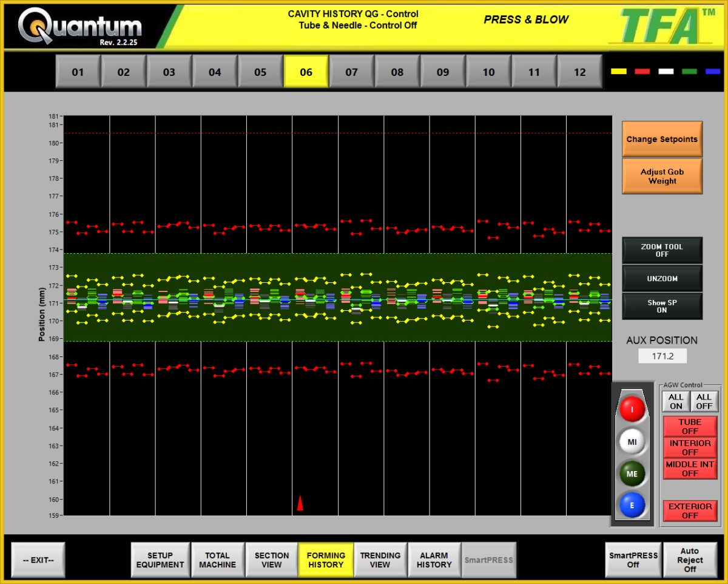The image size is (728, 584).
Task: Toggle INTERIOR OFF AGW control
Action: tap(690, 447)
